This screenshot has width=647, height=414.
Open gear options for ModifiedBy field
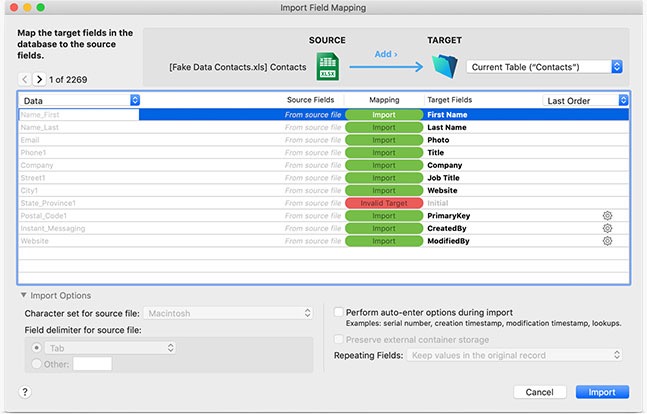[x=606, y=241]
